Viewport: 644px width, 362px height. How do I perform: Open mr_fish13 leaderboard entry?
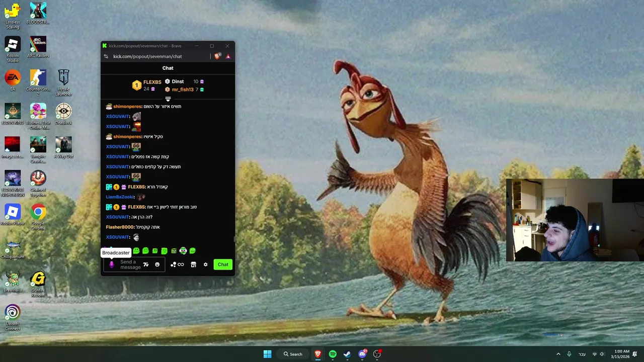[184, 89]
